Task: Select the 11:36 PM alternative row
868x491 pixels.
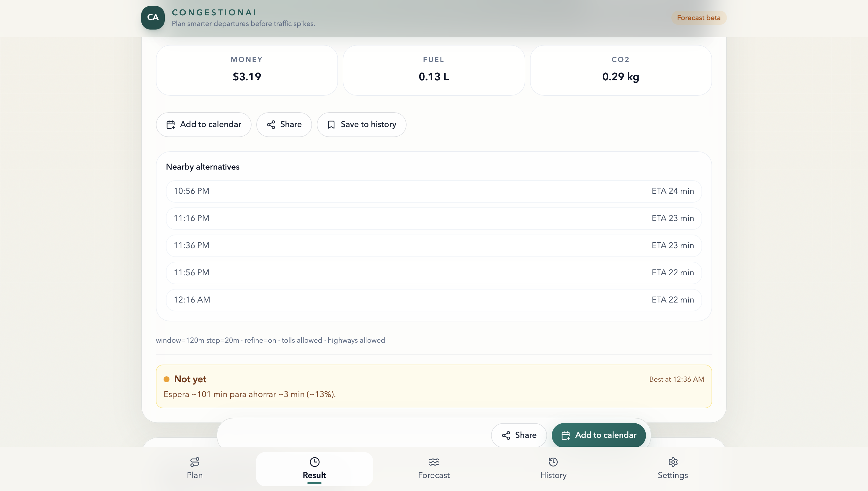Action: pyautogui.click(x=434, y=245)
